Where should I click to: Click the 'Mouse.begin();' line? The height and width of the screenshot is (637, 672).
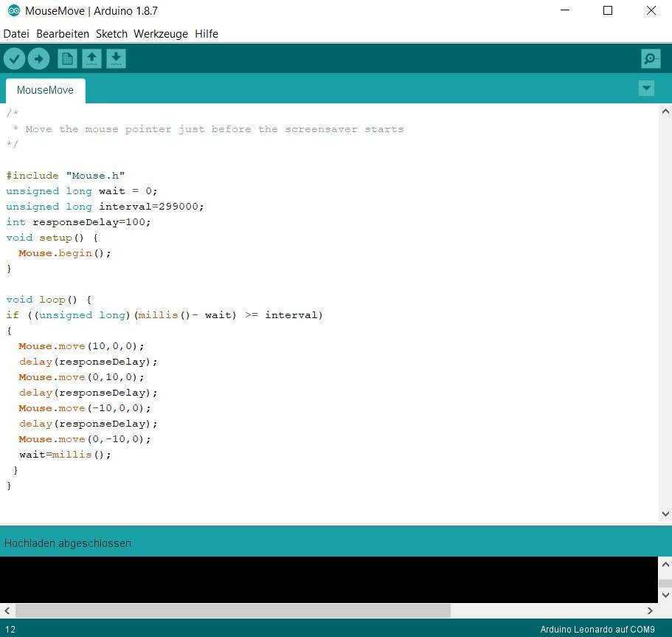click(x=65, y=253)
